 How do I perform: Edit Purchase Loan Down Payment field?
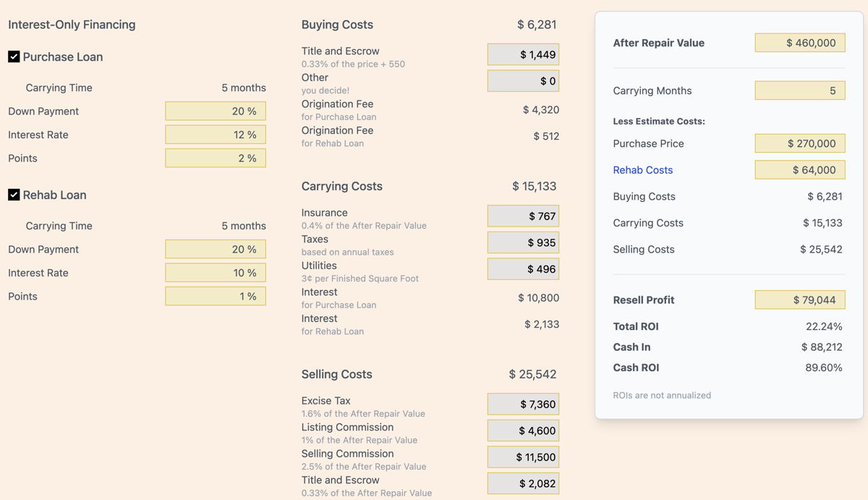216,111
